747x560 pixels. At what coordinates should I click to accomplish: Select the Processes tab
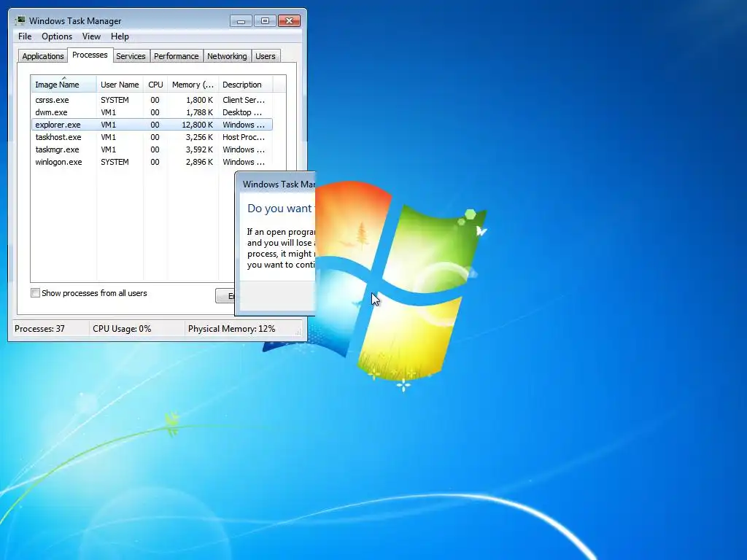(90, 55)
